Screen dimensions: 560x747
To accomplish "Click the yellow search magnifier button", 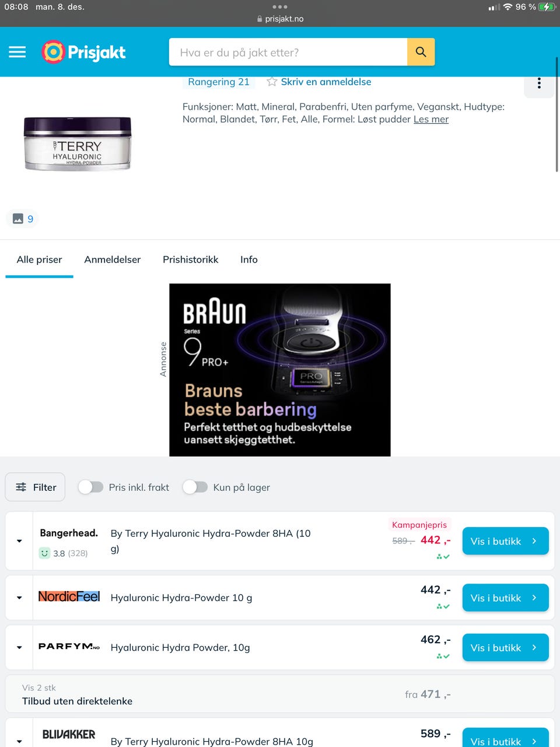I will click(421, 52).
